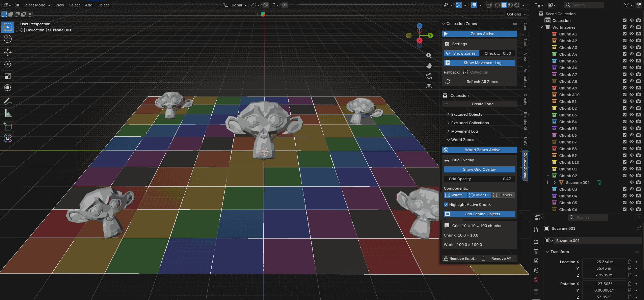Screen dimensions: 644x300
Task: Switch perspective/orthographic grid icon
Action: pos(429,86)
